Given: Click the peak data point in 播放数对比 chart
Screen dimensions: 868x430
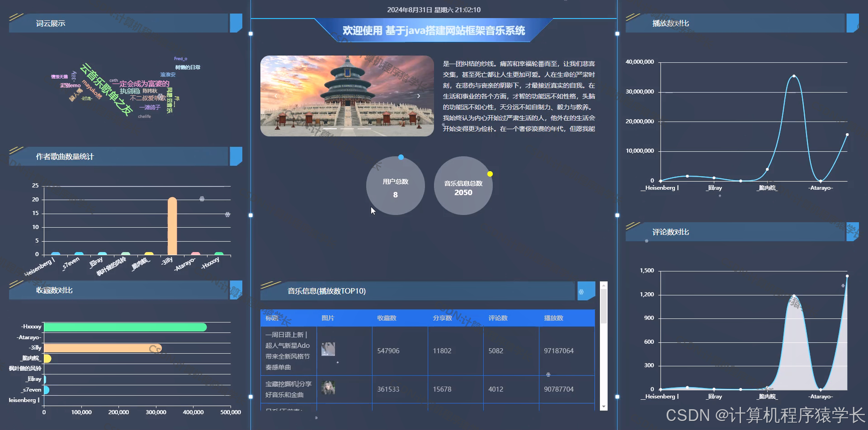Looking at the screenshot, I should point(794,76).
